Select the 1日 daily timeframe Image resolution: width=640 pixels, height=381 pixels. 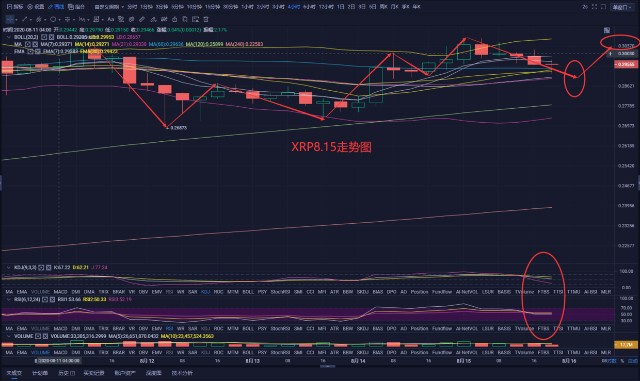[340, 7]
